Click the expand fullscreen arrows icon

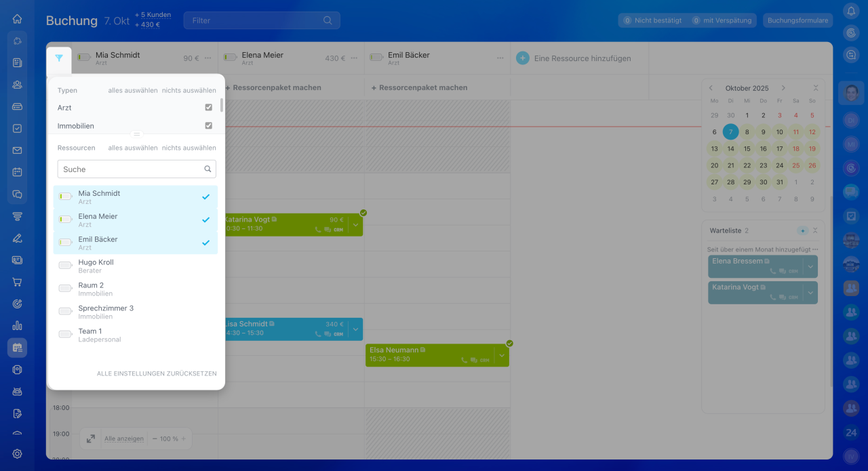[x=90, y=438]
